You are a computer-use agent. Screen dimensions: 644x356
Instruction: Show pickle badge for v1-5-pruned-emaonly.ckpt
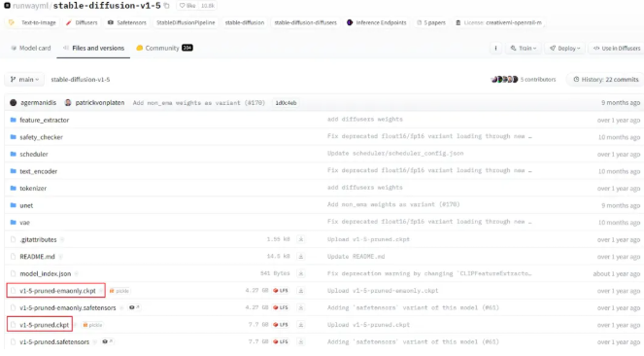pos(119,291)
